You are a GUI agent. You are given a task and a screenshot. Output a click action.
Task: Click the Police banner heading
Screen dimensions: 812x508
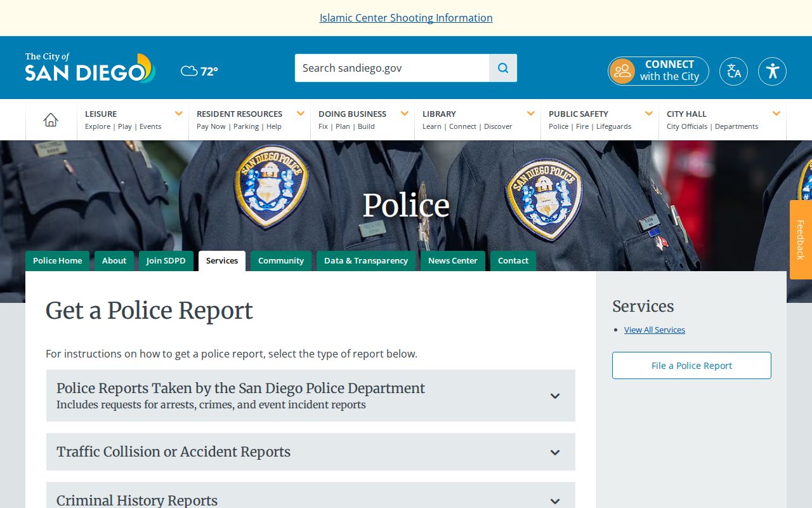tap(406, 205)
